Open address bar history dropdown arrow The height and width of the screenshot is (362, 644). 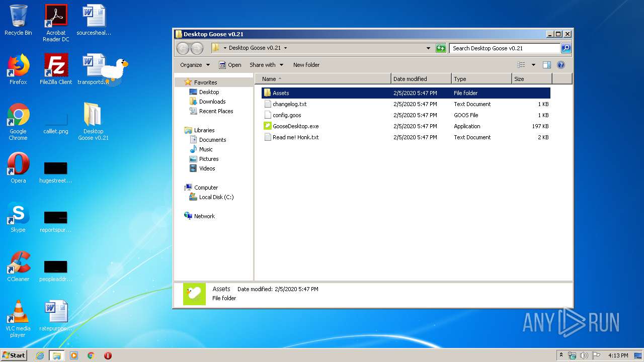428,48
